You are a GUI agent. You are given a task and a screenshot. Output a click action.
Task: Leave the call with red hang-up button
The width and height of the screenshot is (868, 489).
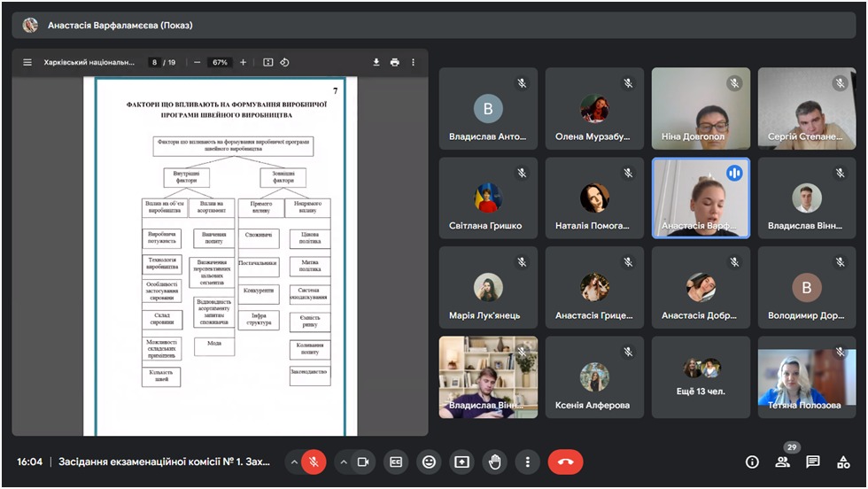[x=565, y=462]
